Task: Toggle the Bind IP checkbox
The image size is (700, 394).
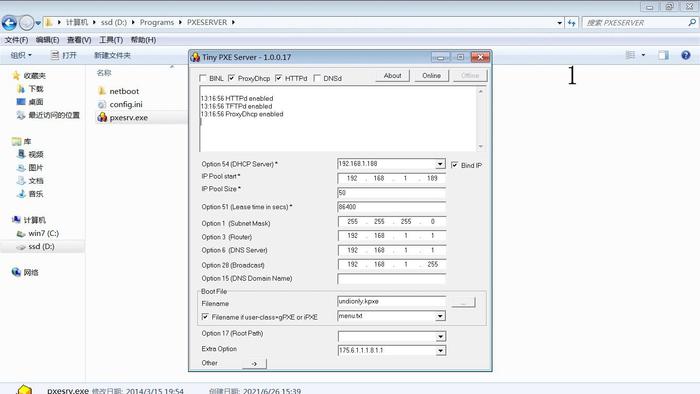Action: (454, 165)
